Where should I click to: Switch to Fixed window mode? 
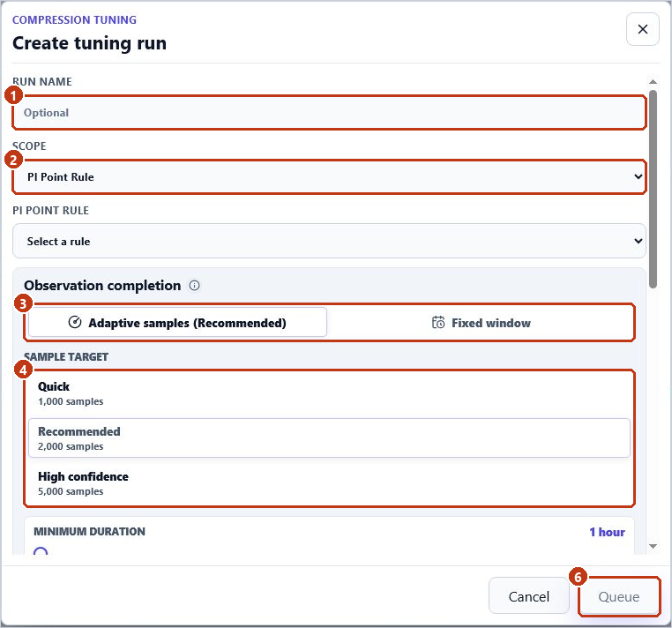[x=481, y=322]
